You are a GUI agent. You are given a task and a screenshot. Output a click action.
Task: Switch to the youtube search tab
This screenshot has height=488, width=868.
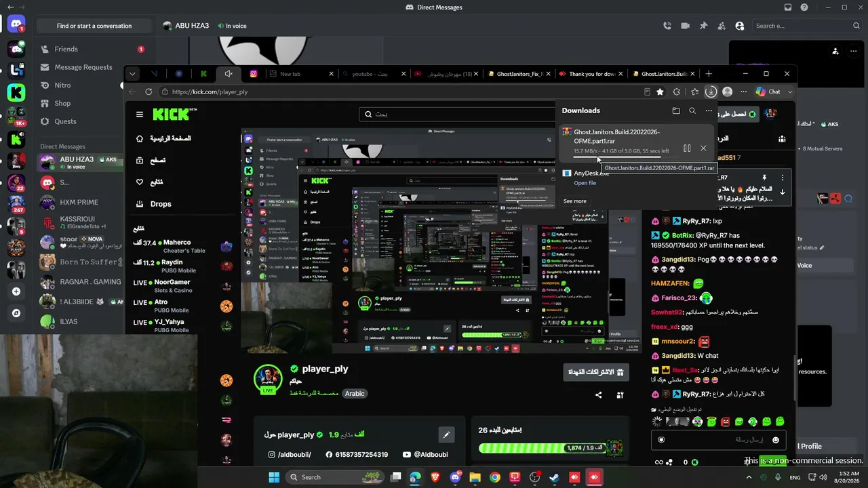374,74
